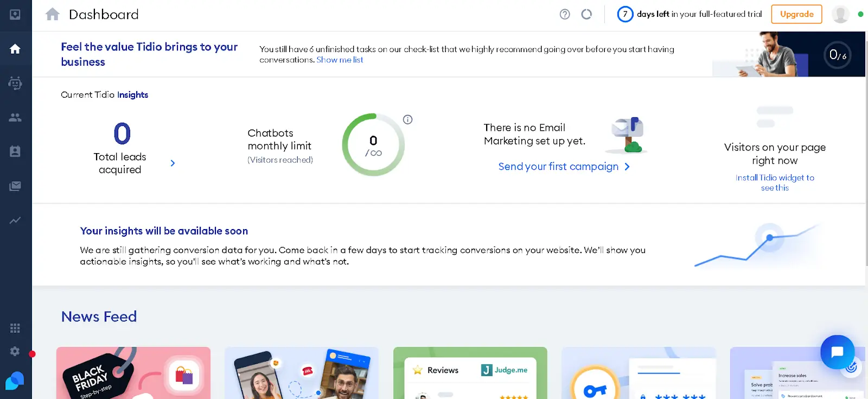Open the Black Friday news card

coord(133,373)
